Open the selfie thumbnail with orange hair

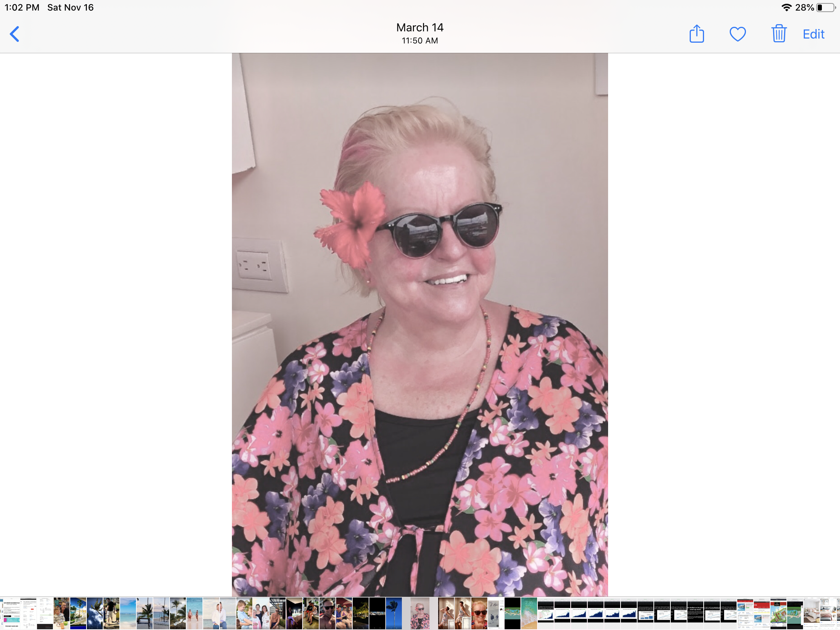pos(479,613)
